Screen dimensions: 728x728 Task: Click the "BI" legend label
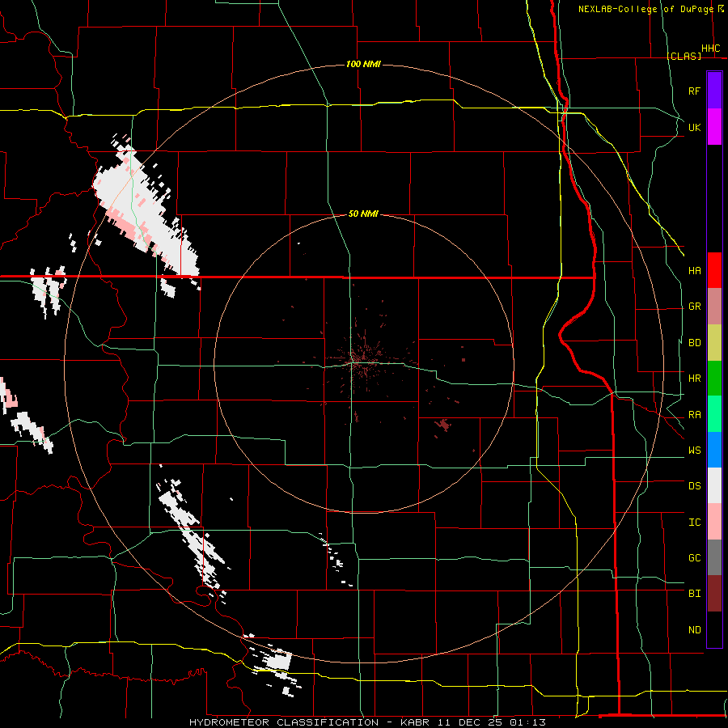694,594
